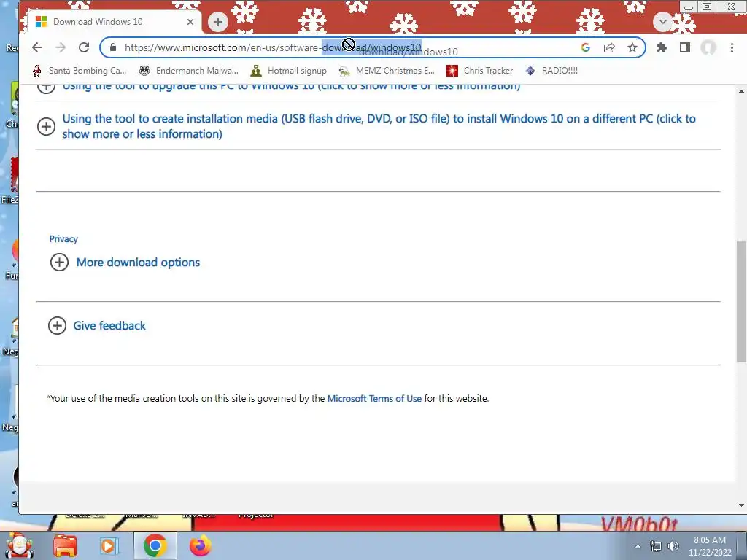Screen dimensions: 747x560
Task: Open Hotmail signup bookmark
Action: (289, 71)
